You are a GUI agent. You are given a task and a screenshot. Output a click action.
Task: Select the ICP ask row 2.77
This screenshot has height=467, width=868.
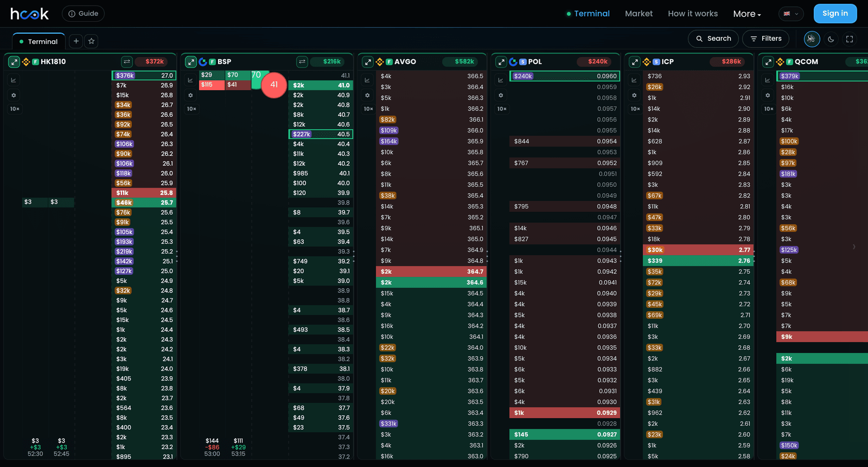(x=698, y=250)
